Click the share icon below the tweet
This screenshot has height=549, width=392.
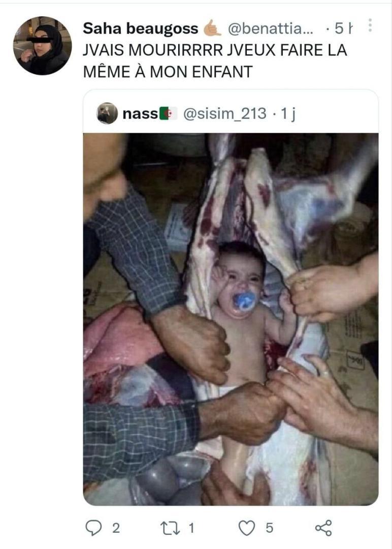[323, 528]
